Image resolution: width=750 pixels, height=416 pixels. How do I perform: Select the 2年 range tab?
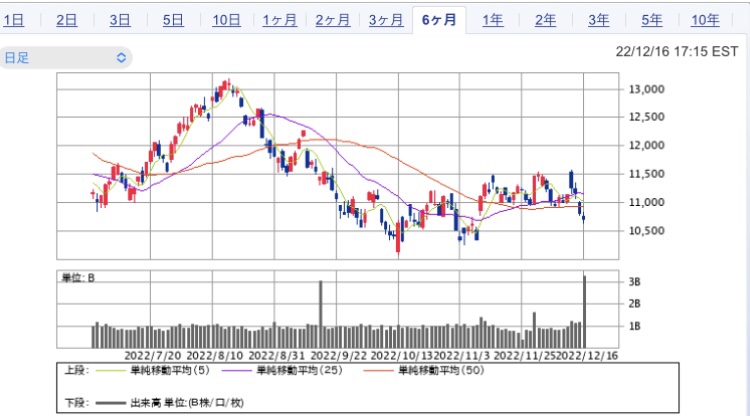click(x=545, y=20)
